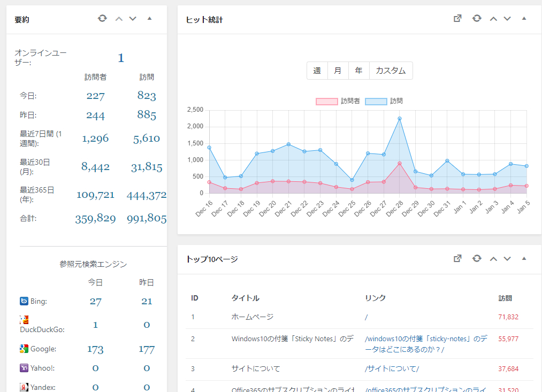Click the total visits value 991,805
The width and height of the screenshot is (542, 392).
coord(147,218)
